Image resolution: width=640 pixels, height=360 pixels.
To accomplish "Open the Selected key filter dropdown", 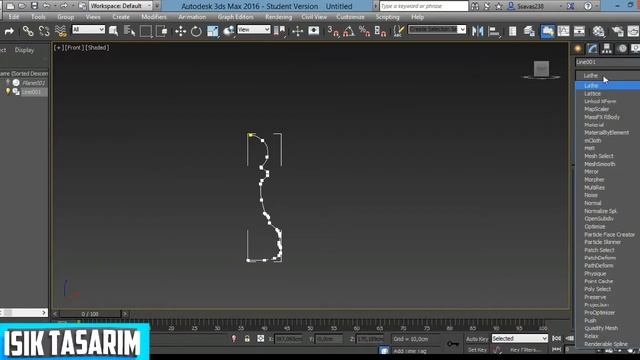I will 519,338.
